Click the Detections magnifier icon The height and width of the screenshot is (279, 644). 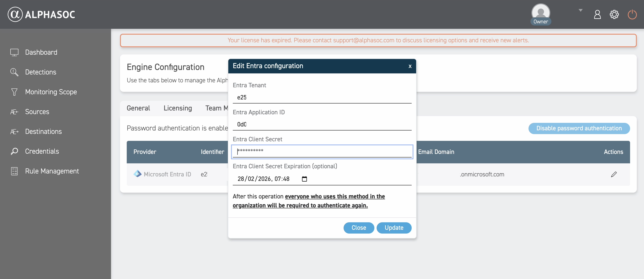(x=14, y=72)
